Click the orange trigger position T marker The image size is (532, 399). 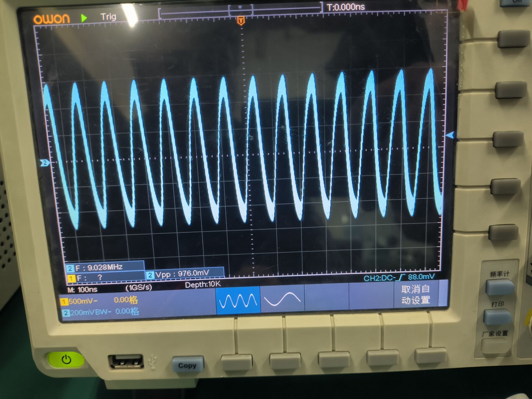coord(241,21)
